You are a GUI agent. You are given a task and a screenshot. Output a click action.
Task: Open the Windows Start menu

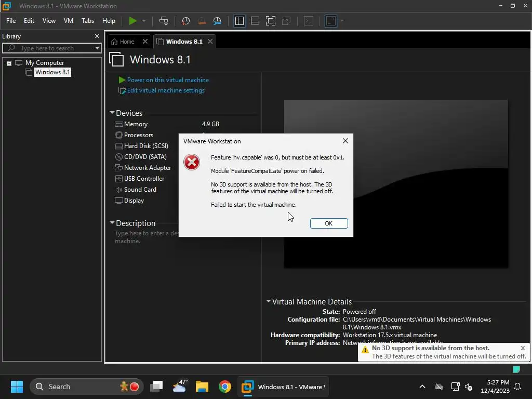pos(17,387)
